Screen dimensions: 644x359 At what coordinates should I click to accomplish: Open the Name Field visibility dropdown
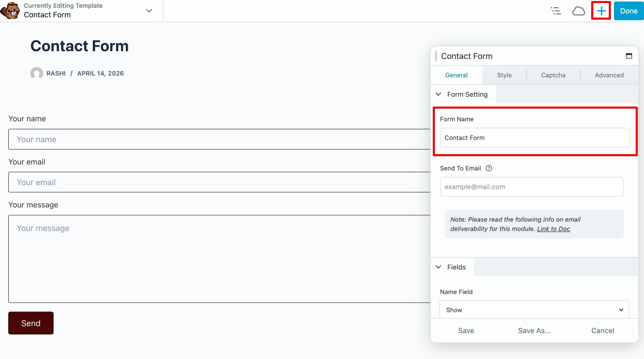tap(534, 309)
